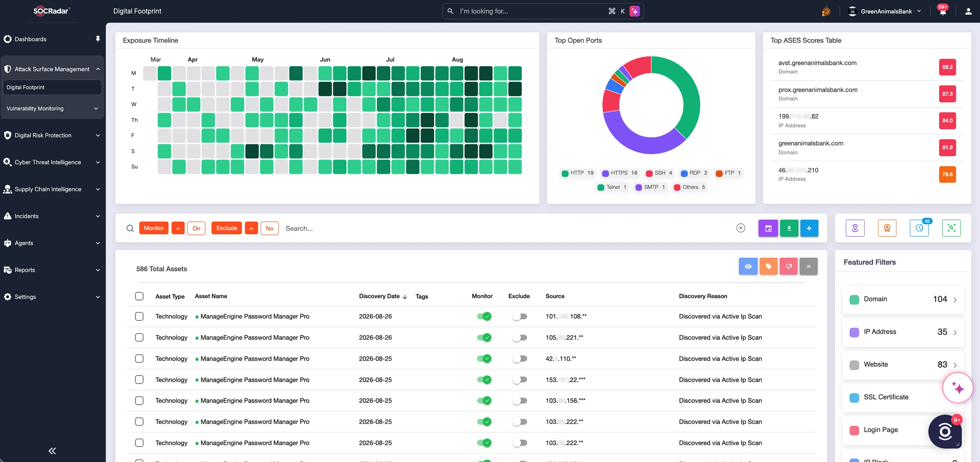This screenshot has width=980, height=462.
Task: Click the Monitor filter chip
Action: point(154,228)
